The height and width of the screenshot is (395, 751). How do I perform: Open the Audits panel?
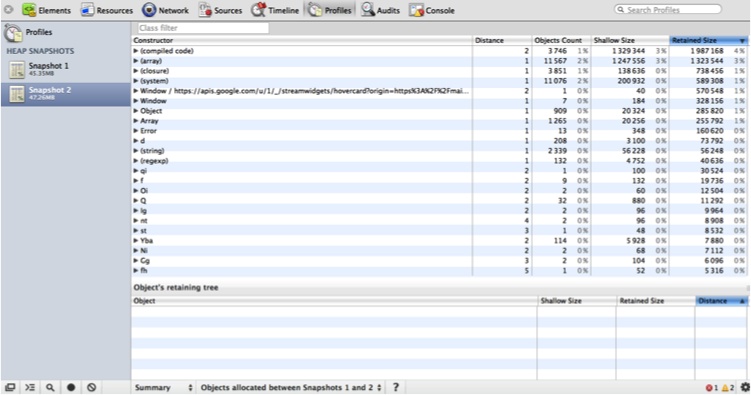(381, 10)
